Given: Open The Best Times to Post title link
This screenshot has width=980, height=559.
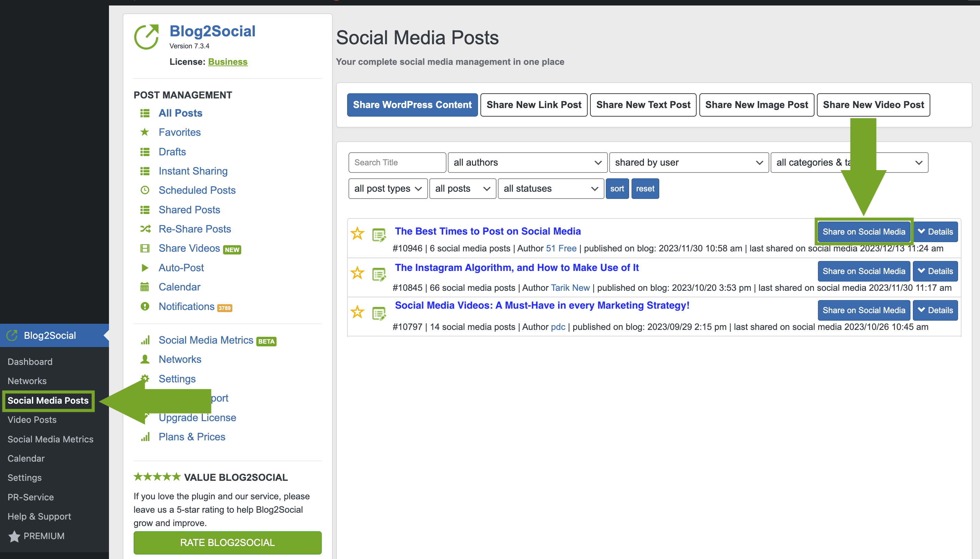Looking at the screenshot, I should point(488,231).
